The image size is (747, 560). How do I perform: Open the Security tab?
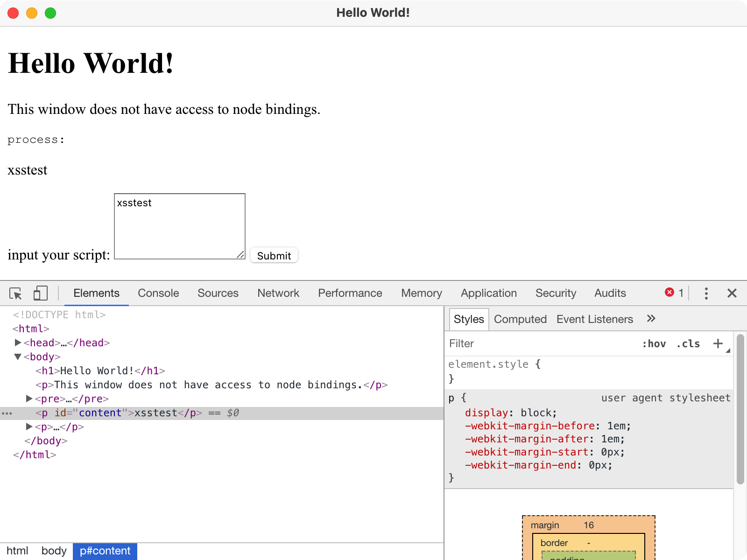[556, 293]
